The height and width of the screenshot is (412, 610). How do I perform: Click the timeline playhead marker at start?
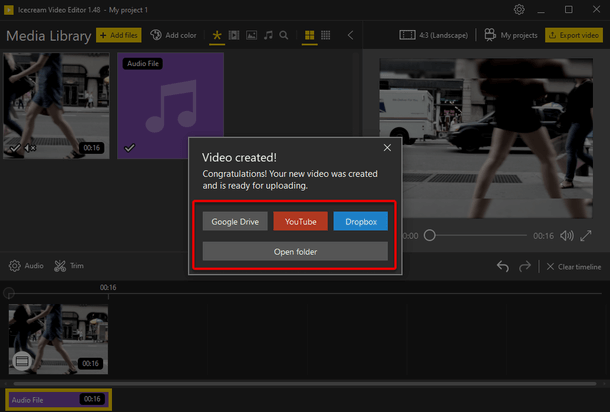(9, 293)
